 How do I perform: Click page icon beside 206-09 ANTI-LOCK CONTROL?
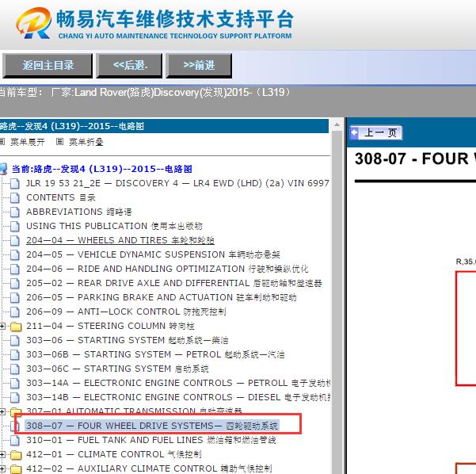[x=15, y=312]
